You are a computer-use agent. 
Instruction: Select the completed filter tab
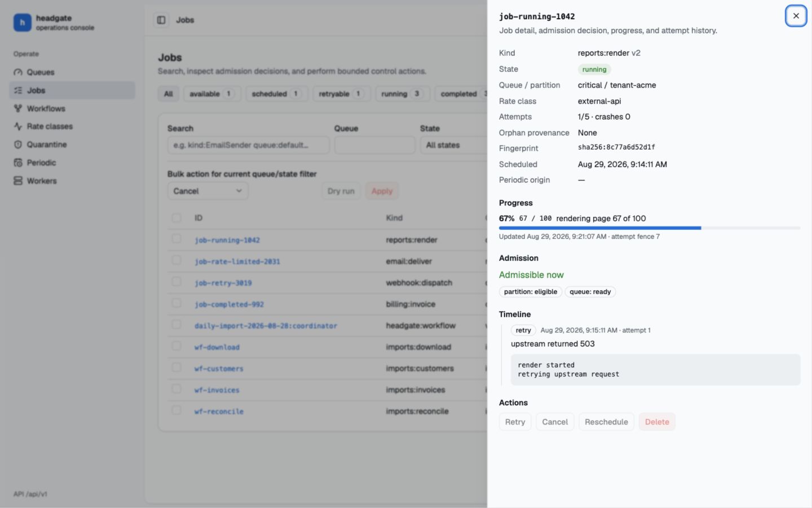coord(461,94)
